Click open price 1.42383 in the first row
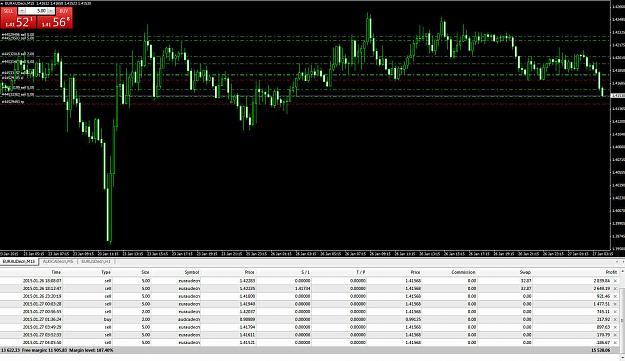625x361 pixels. click(247, 281)
